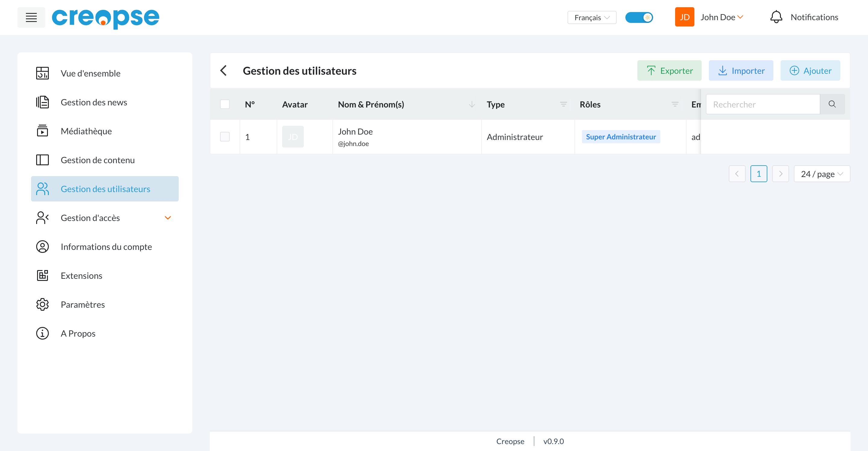
Task: Toggle the light/dark theme switch
Action: point(639,17)
